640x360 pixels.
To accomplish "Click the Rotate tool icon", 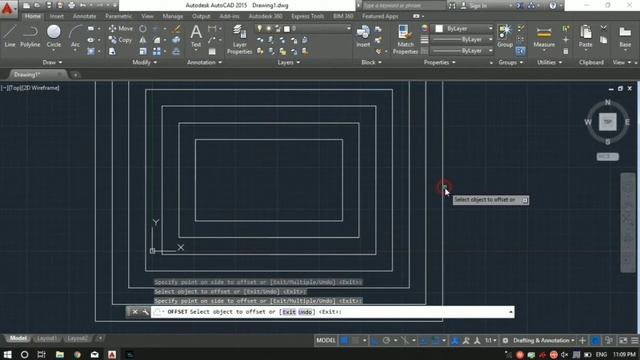I will pos(142,29).
